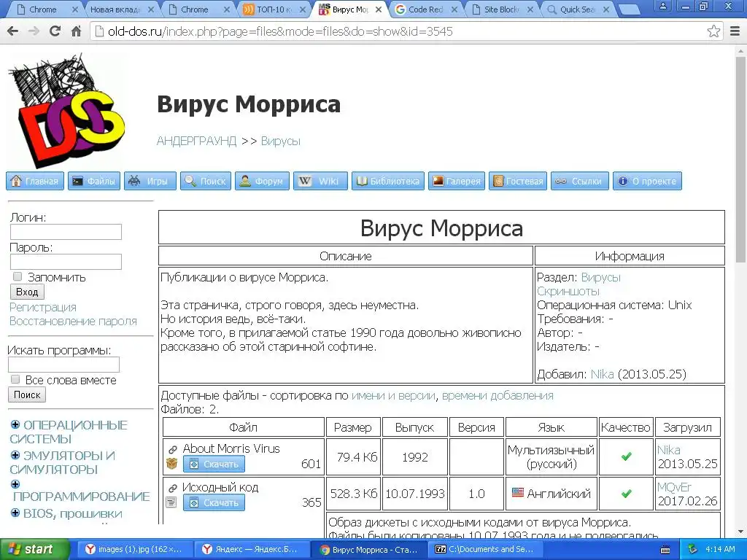
Task: Click the MS-DOS site logo
Action: 66,110
